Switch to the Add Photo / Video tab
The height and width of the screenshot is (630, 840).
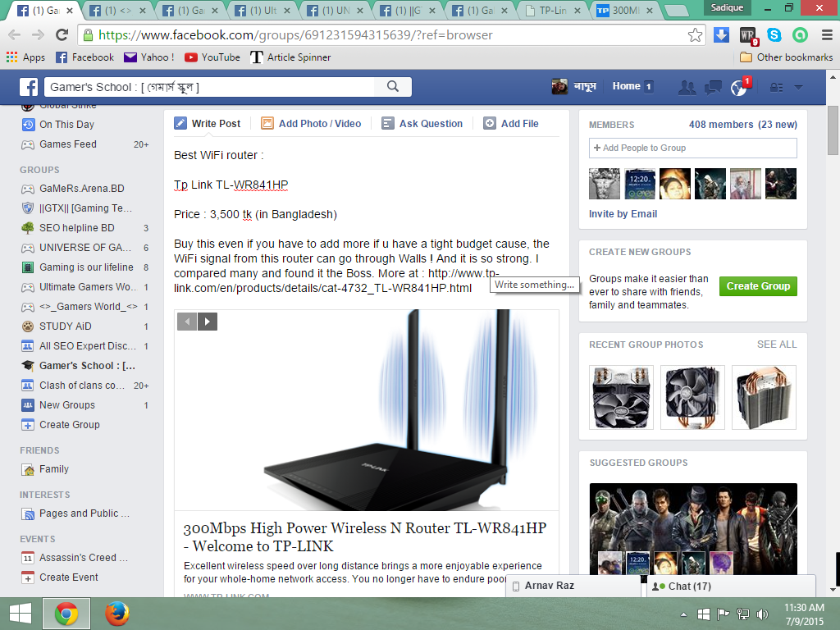click(x=311, y=124)
